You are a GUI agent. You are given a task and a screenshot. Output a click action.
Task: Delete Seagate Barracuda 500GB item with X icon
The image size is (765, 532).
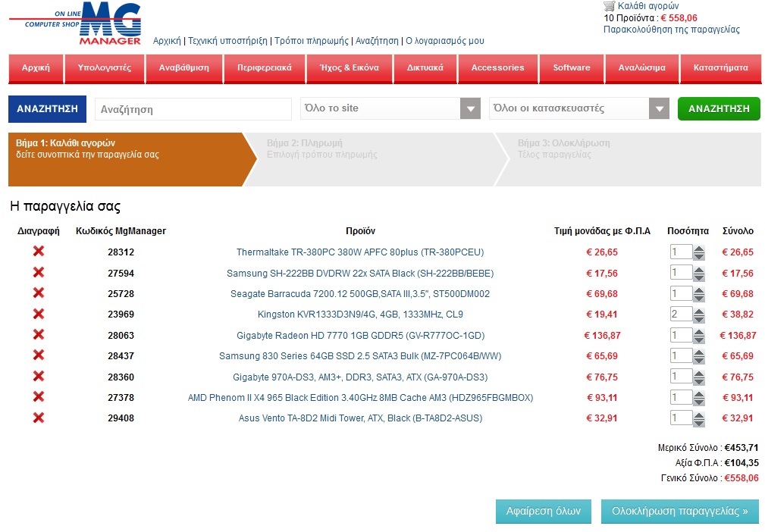pos(39,293)
